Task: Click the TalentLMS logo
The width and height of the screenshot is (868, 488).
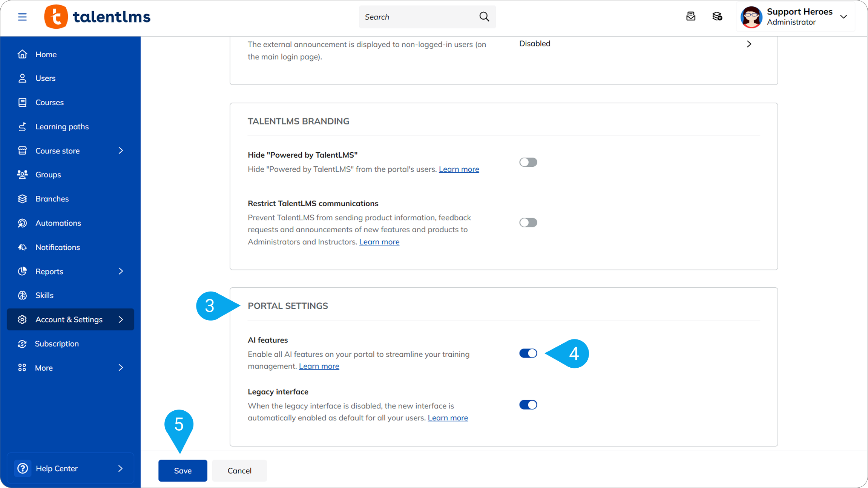Action: (97, 17)
